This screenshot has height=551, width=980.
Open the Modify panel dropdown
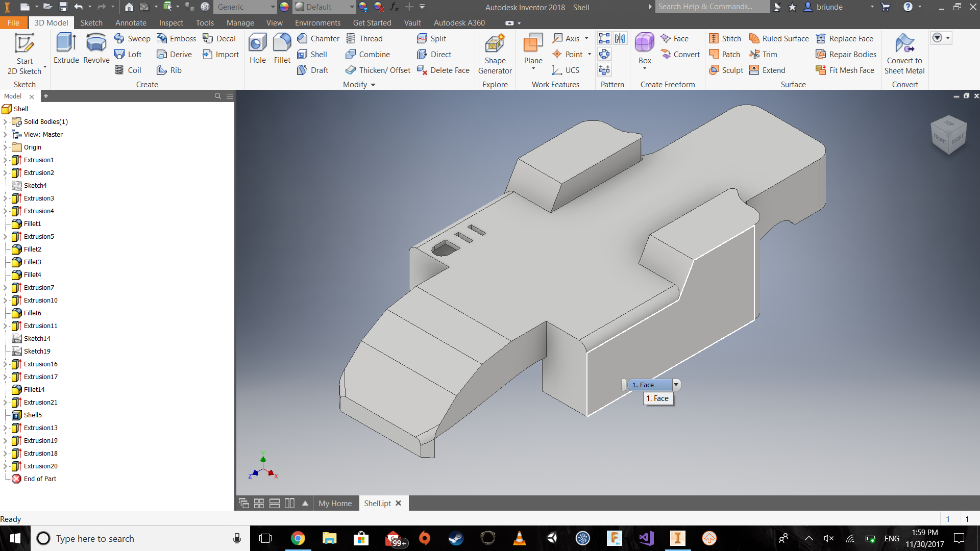tap(373, 85)
